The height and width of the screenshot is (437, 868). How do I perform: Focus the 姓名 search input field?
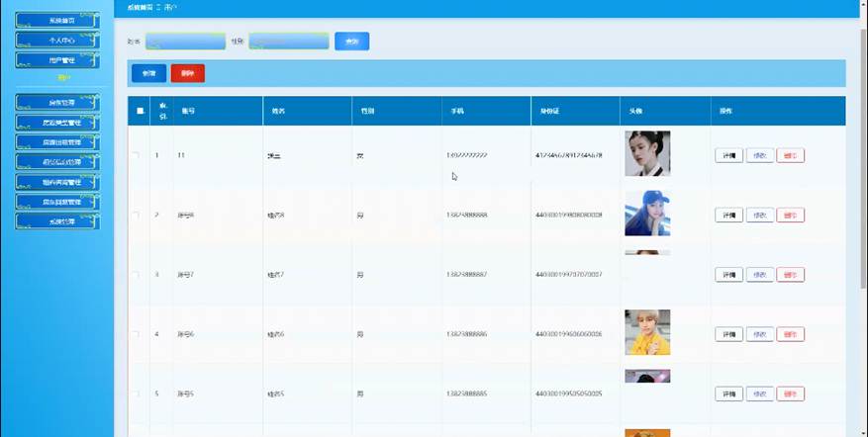[x=185, y=42]
